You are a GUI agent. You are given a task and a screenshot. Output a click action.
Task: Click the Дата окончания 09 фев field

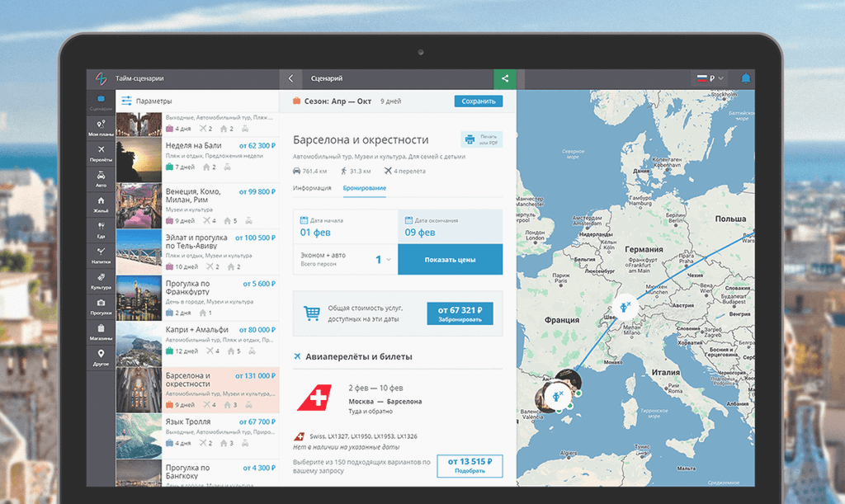tap(451, 227)
